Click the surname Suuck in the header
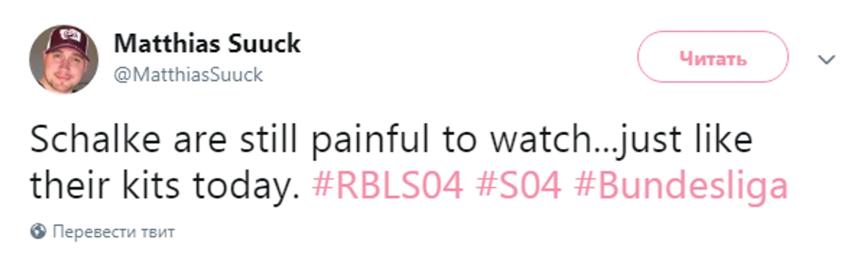868x253 pixels. tap(263, 43)
